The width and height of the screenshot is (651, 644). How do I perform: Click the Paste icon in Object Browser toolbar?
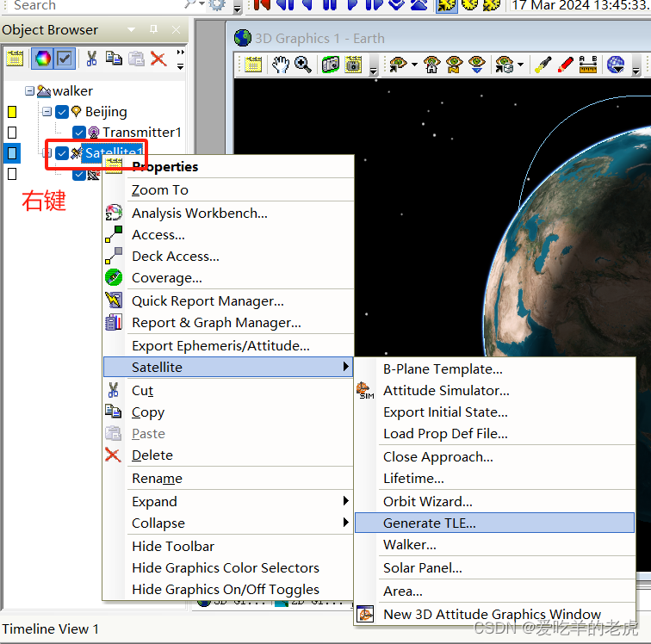(x=136, y=59)
